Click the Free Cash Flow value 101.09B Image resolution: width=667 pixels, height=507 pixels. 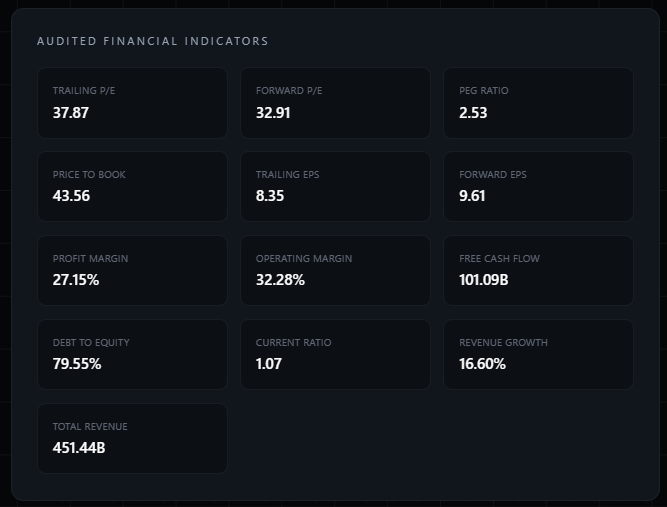(x=484, y=280)
